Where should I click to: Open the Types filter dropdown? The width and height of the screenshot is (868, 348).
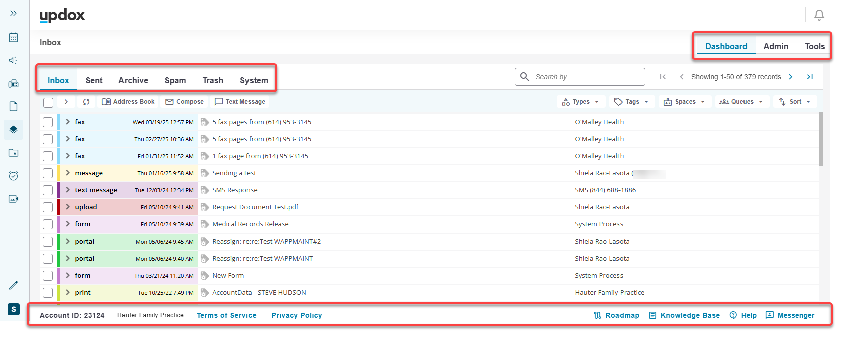tap(581, 102)
